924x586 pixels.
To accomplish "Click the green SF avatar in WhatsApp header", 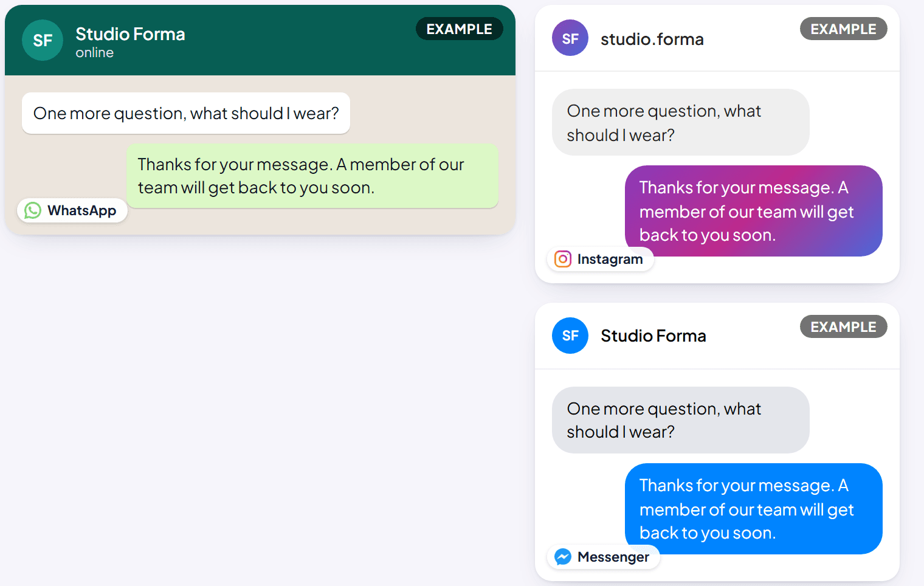I will (43, 40).
